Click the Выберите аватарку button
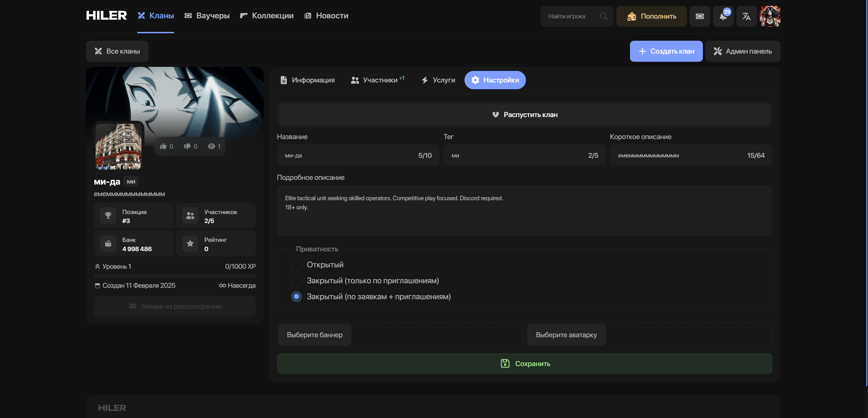Viewport: 868px width, 418px height. pyautogui.click(x=566, y=335)
